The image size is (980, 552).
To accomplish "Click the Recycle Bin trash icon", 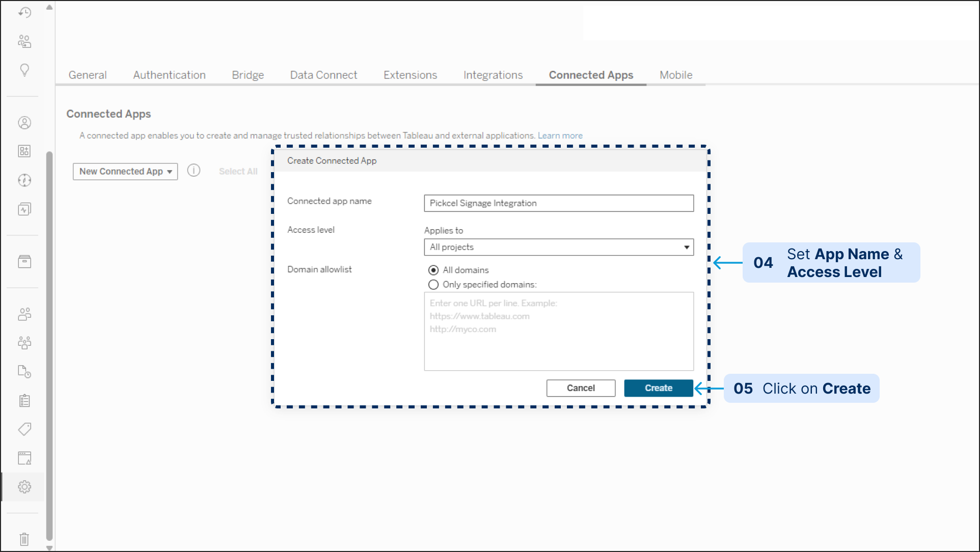I will [24, 539].
